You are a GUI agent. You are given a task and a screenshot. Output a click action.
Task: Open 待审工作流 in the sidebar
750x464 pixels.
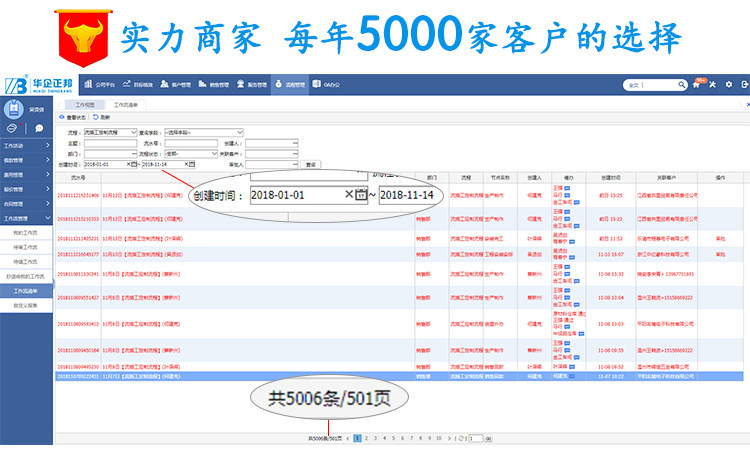[x=26, y=247]
